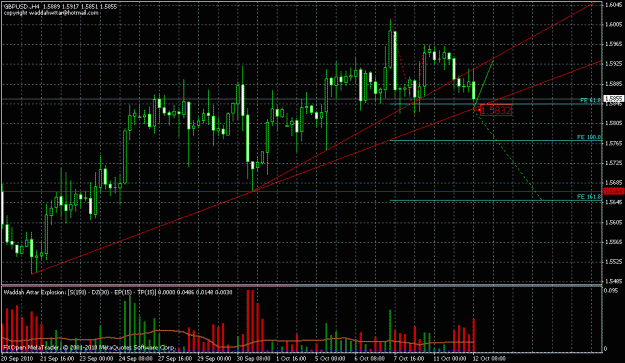
Task: Click the 0.095 indicator scale value
Action: pos(611,291)
